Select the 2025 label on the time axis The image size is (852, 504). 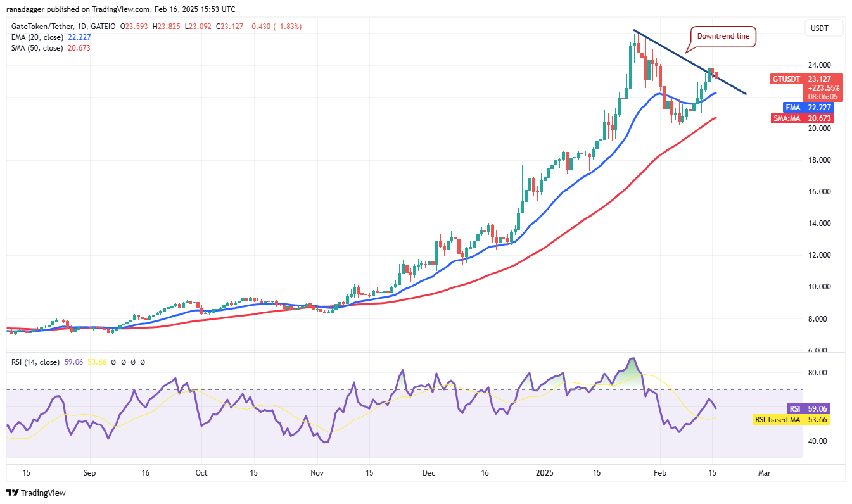coord(545,473)
